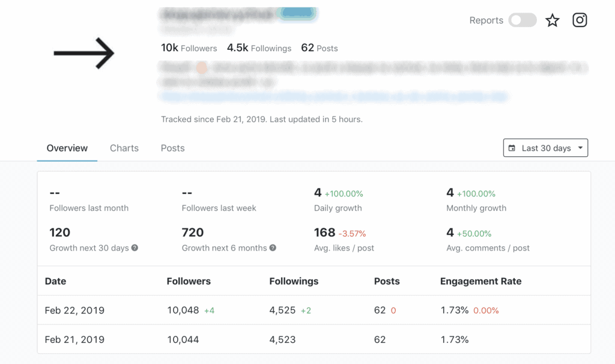This screenshot has width=615, height=364.
Task: Open the Posts tab
Action: pos(172,148)
